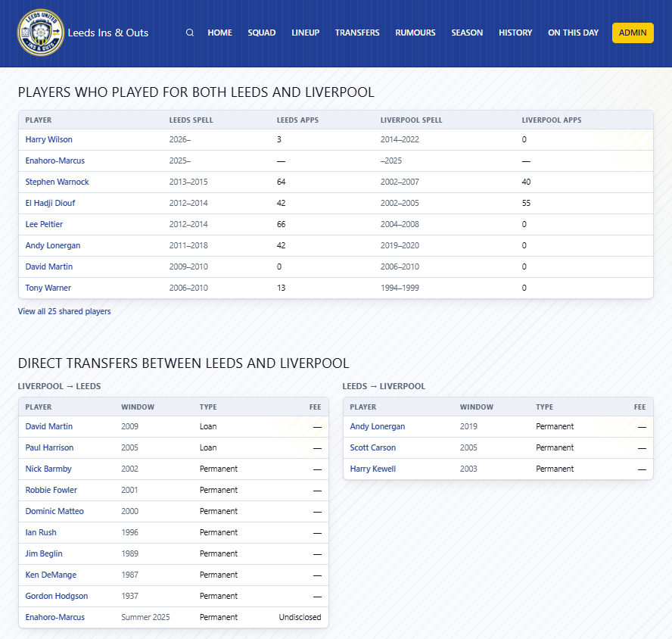Open Scott Carson's player page
This screenshot has width=672, height=639.
[x=373, y=447]
